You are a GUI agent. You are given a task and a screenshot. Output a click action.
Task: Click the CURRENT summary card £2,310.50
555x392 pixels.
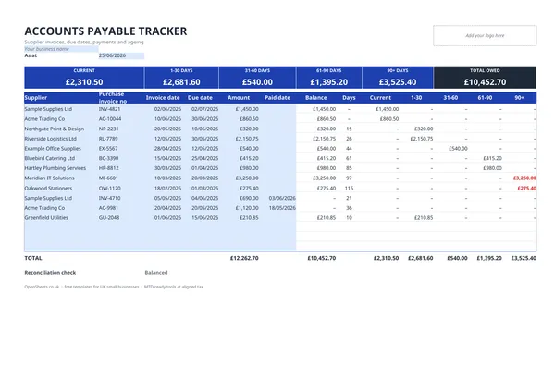pyautogui.click(x=84, y=78)
